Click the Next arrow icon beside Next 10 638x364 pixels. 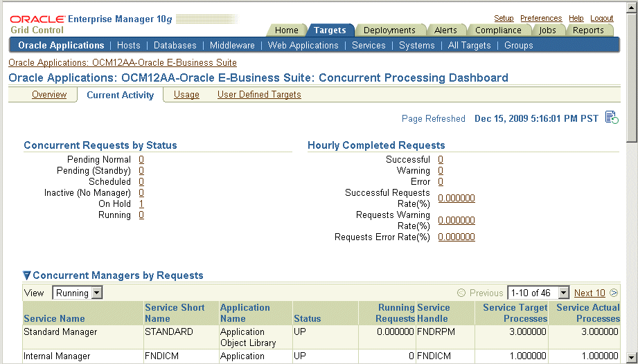click(x=614, y=293)
